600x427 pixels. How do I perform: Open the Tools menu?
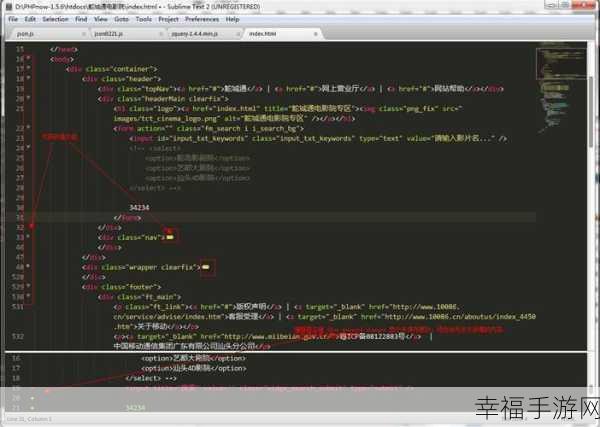pyautogui.click(x=144, y=19)
